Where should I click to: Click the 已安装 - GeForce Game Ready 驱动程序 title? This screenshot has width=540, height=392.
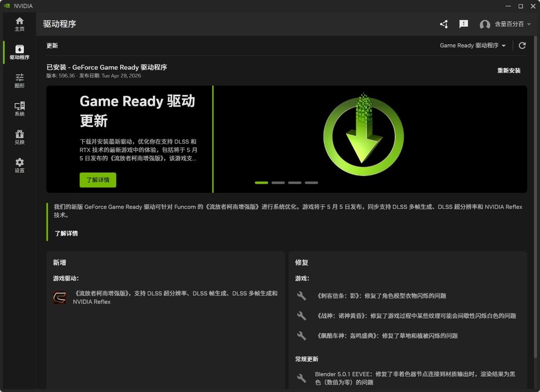click(x=107, y=67)
